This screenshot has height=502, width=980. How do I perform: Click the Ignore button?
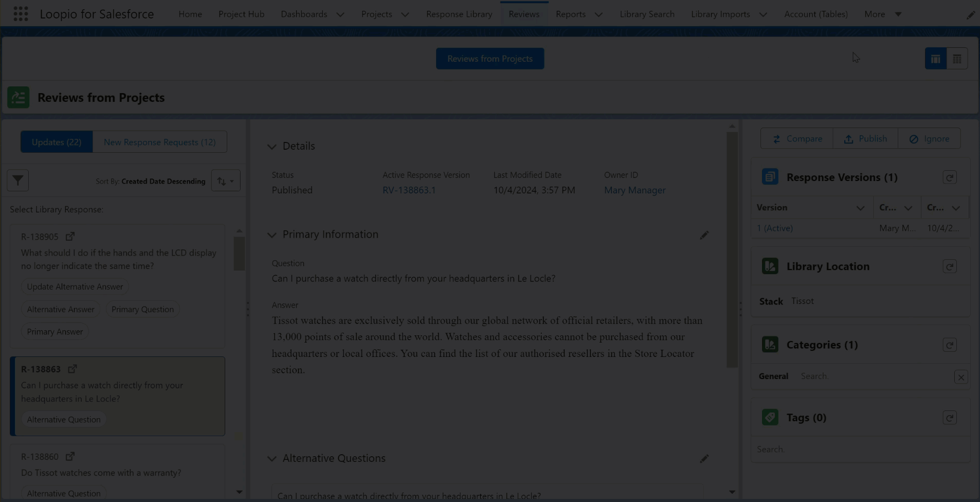[x=929, y=138]
